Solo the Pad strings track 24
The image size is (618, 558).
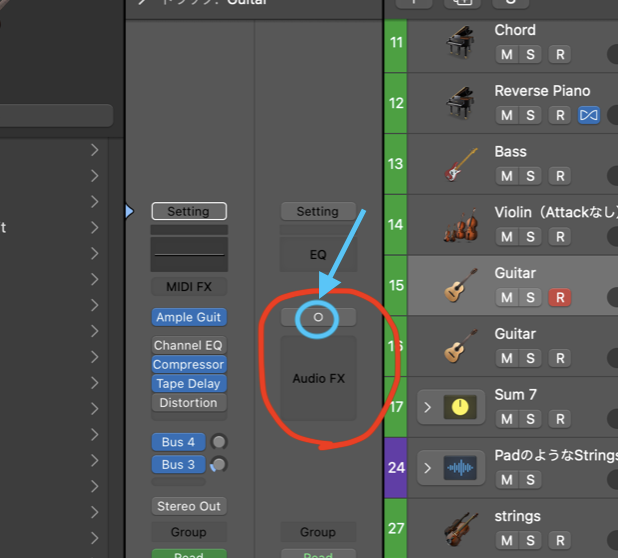530,480
